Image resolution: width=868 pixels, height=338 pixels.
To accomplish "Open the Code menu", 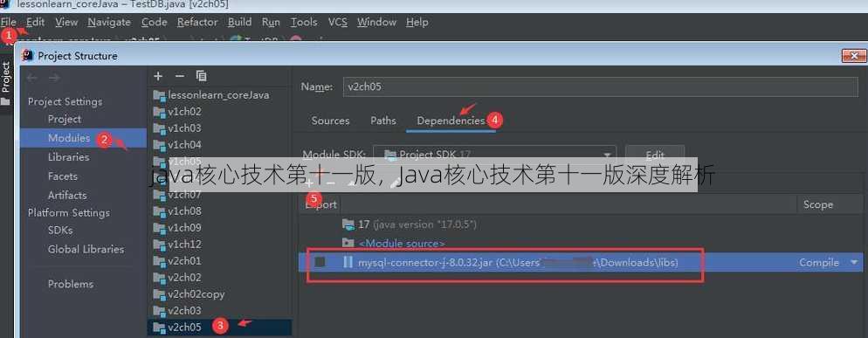I will pyautogui.click(x=154, y=22).
